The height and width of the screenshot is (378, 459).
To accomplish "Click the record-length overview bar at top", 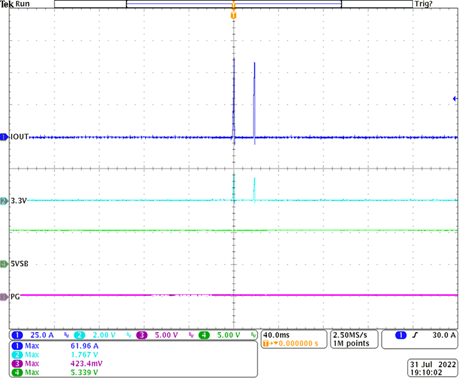I will (x=233, y=4).
